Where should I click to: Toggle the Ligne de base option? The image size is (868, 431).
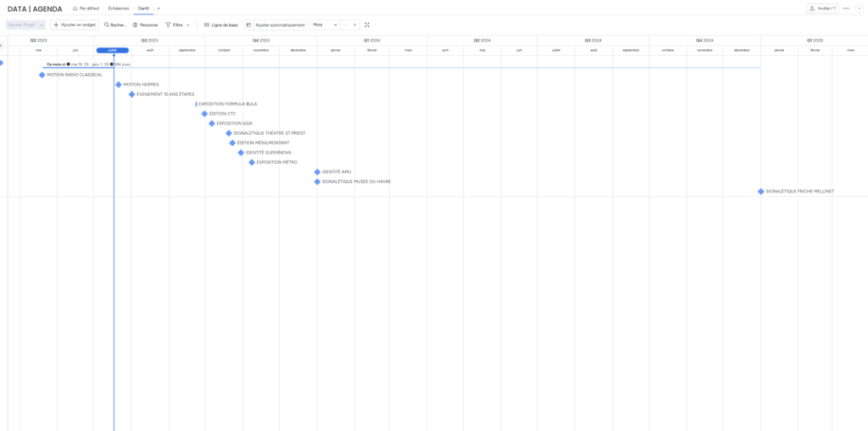(221, 25)
